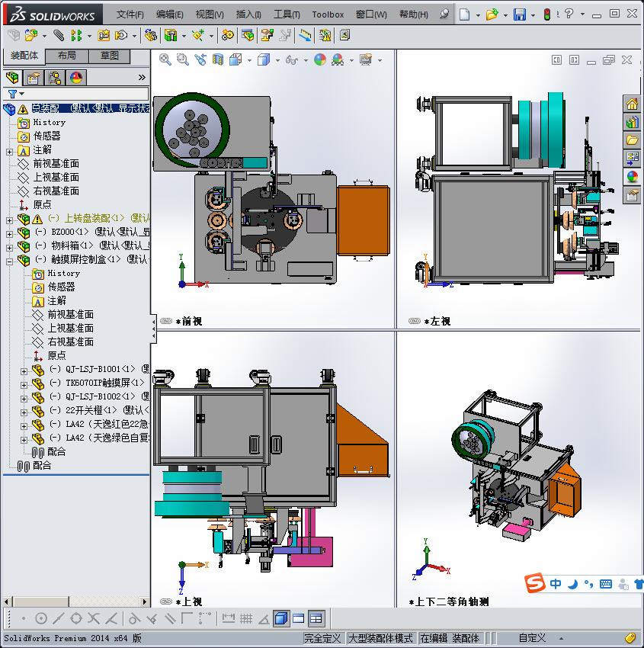Click the *前视 view label
This screenshot has width=644, height=648.
click(x=188, y=321)
